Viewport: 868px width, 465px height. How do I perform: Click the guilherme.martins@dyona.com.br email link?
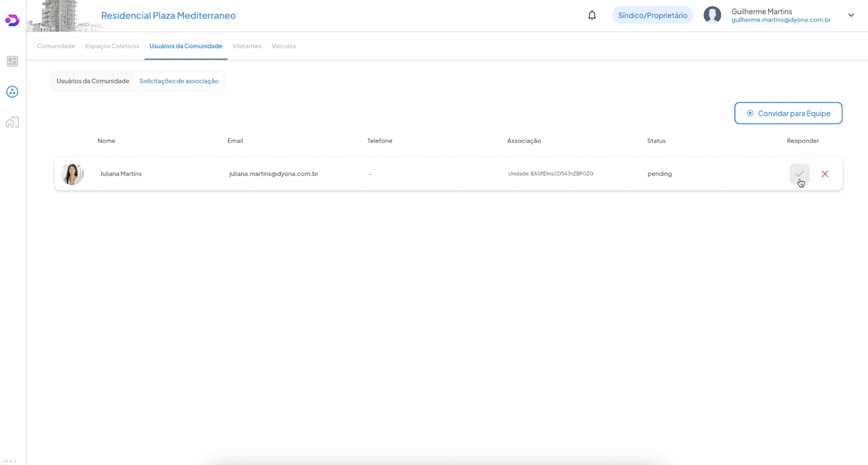781,20
